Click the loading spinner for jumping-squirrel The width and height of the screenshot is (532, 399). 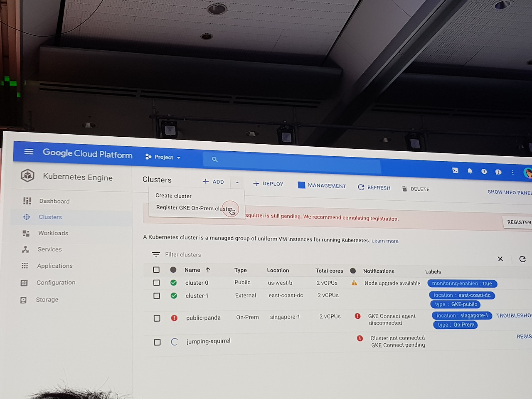point(175,342)
